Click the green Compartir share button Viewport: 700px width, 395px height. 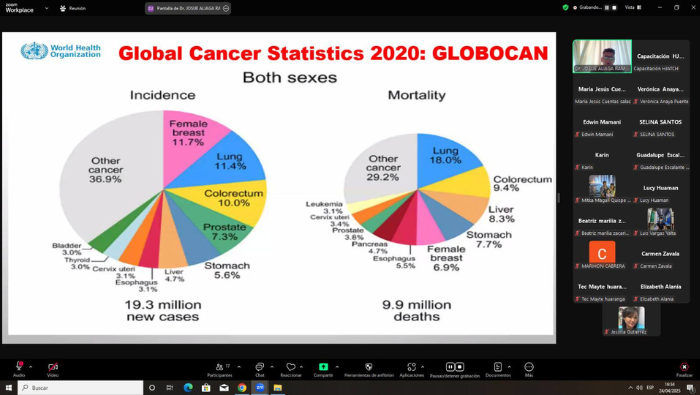pos(323,369)
